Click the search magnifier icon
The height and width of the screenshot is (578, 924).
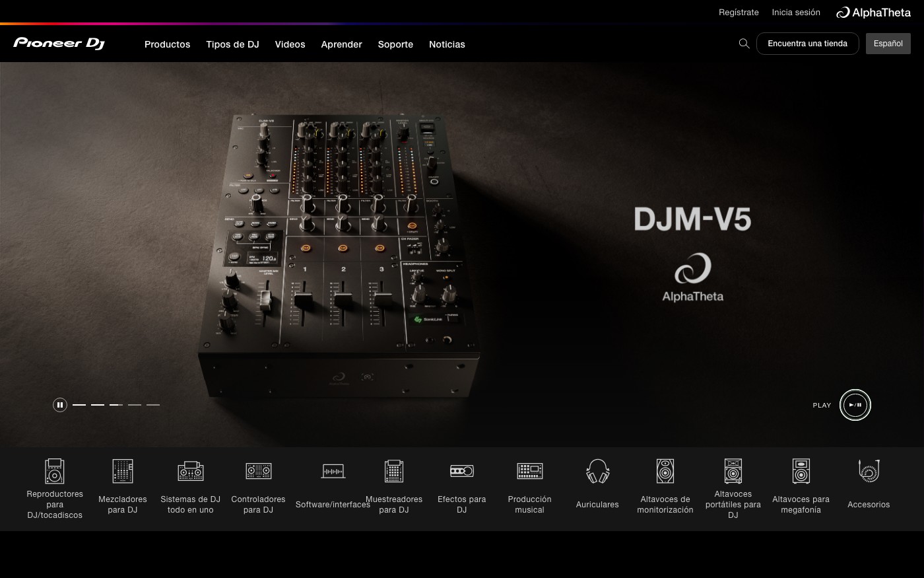(744, 44)
